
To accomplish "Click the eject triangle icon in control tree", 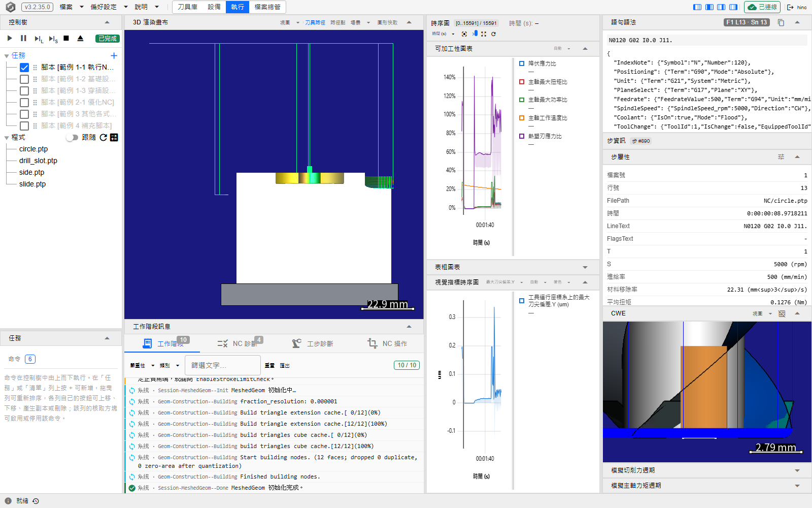I will pos(80,38).
